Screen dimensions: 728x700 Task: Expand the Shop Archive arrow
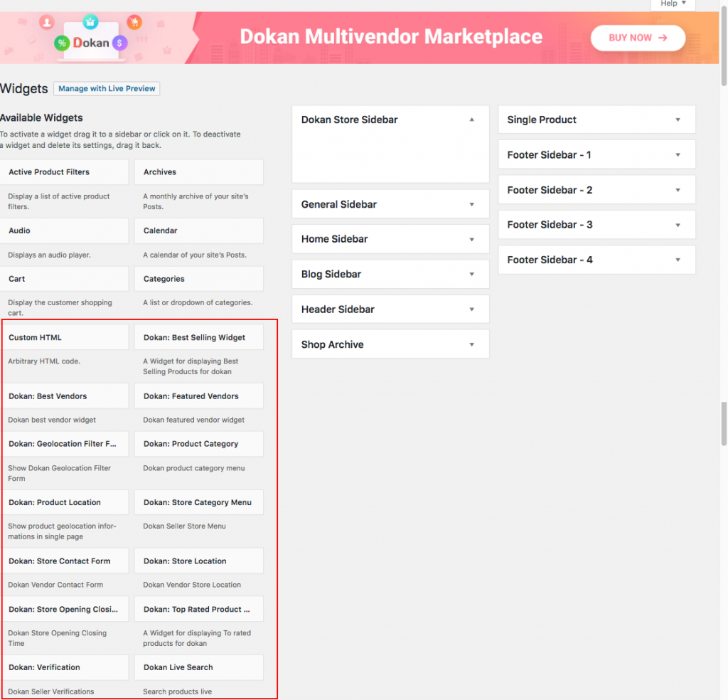coord(472,344)
